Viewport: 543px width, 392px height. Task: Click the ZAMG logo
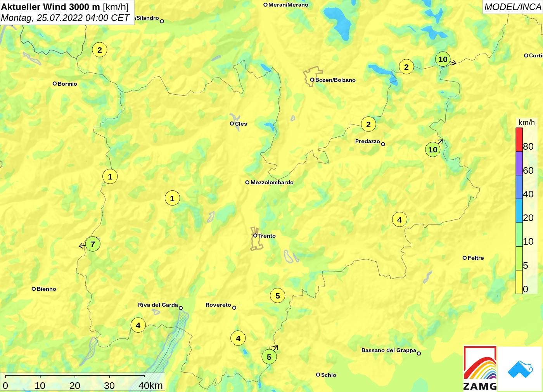(480, 368)
